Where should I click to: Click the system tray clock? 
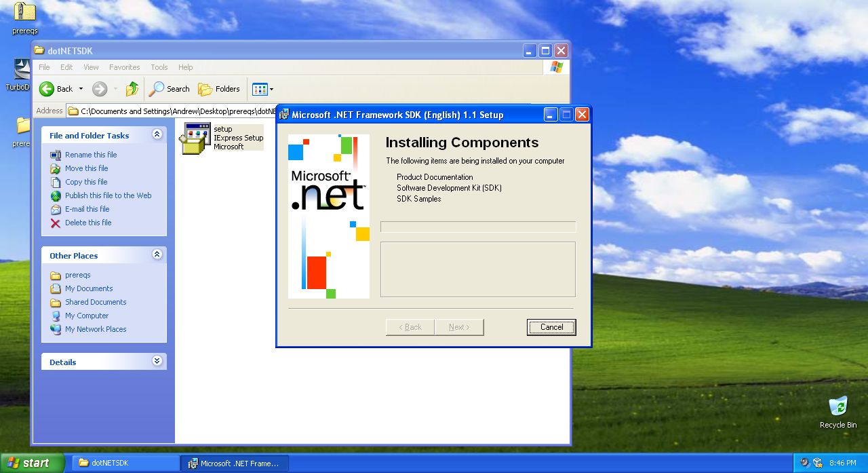click(x=842, y=463)
